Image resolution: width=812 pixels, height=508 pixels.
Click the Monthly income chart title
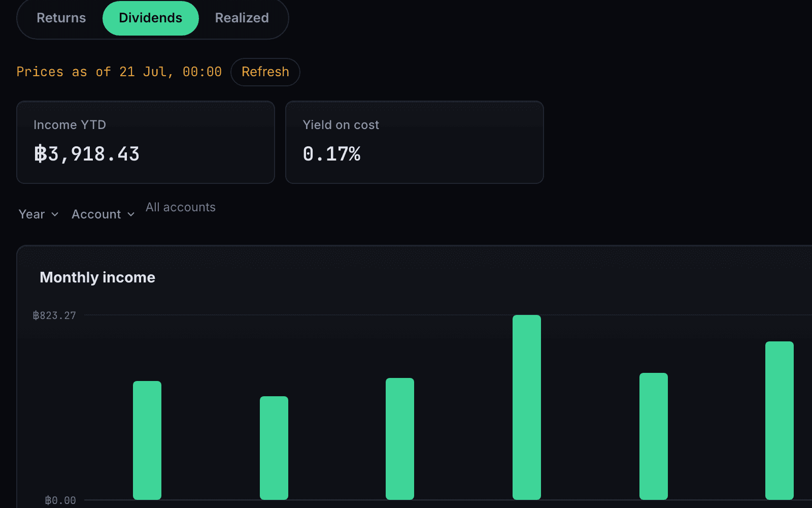coord(97,277)
